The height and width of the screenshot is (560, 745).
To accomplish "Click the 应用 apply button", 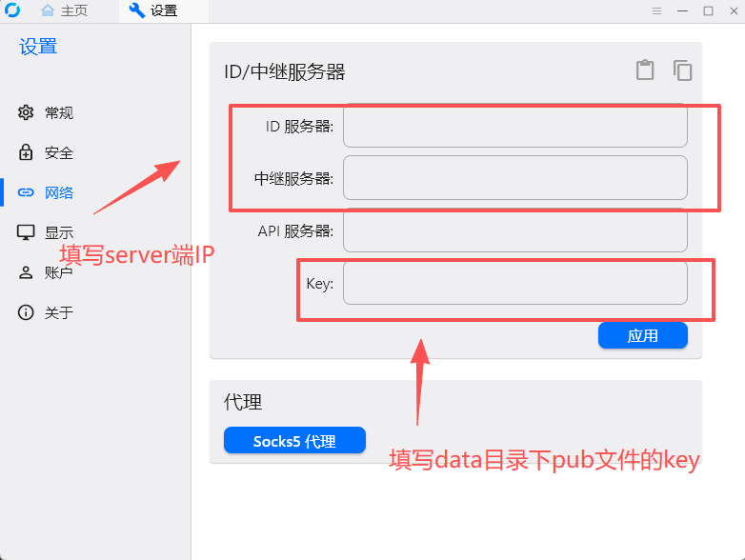I will [x=642, y=335].
